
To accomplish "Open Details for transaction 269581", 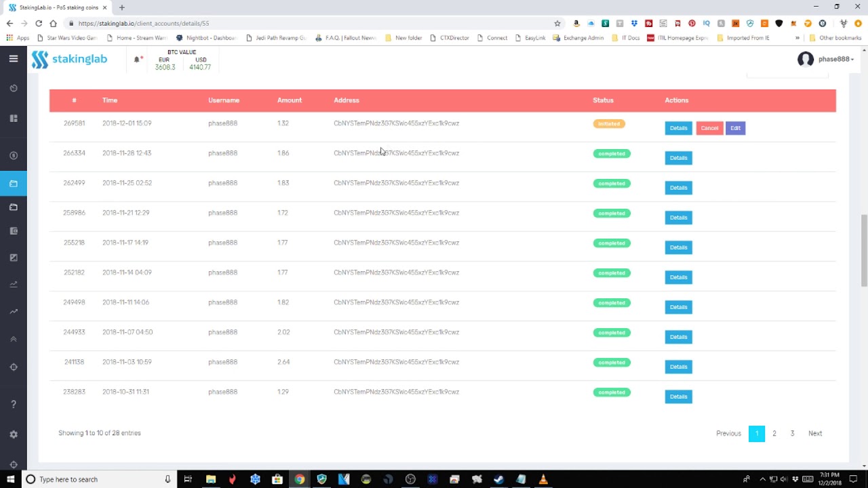I will coord(678,128).
